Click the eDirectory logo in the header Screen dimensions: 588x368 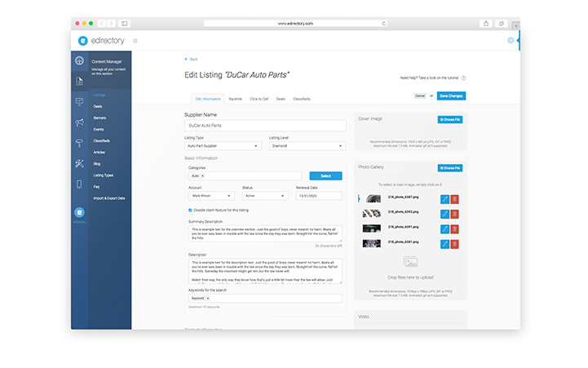(101, 41)
